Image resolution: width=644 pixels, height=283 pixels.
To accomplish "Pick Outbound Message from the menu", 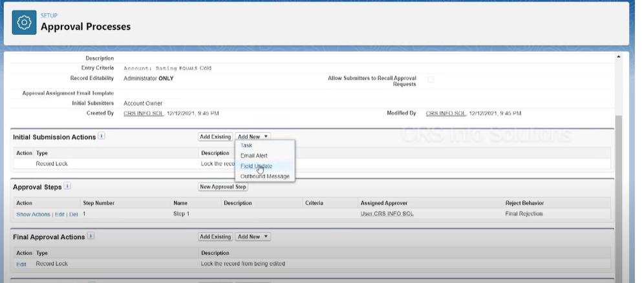I will click(x=265, y=176).
